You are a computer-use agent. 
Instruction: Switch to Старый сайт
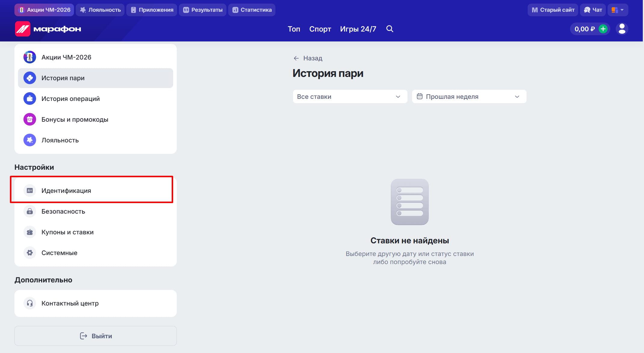pyautogui.click(x=553, y=10)
